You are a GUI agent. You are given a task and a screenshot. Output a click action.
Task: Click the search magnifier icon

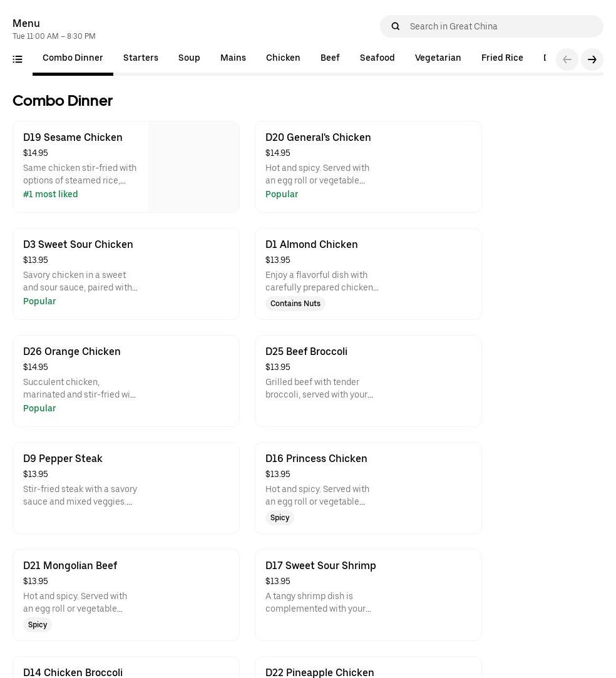[395, 26]
